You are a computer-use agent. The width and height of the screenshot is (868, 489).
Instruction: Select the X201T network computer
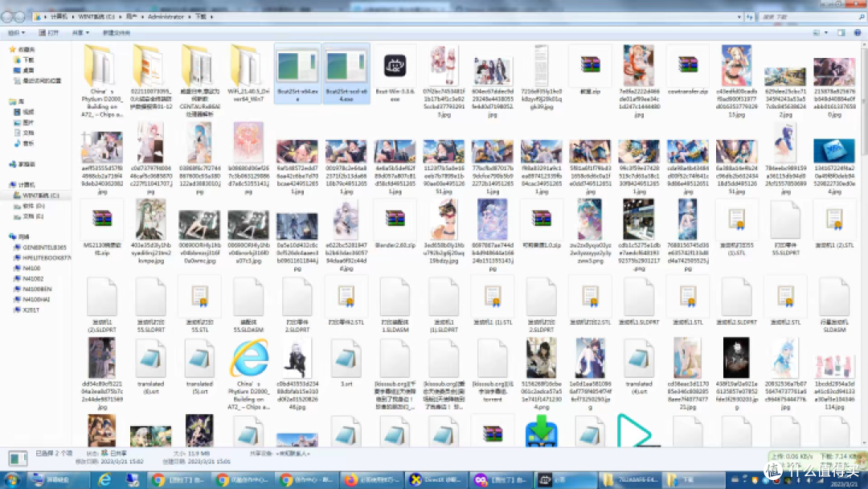pos(26,310)
